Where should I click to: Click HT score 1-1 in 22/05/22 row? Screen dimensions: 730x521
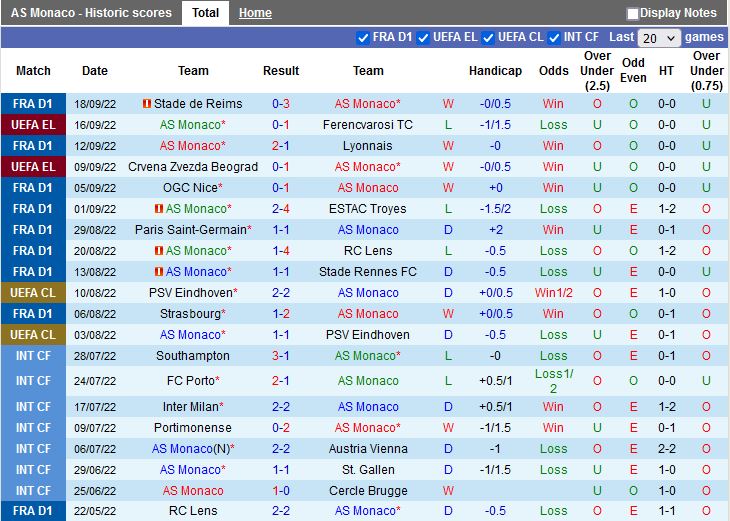point(667,511)
